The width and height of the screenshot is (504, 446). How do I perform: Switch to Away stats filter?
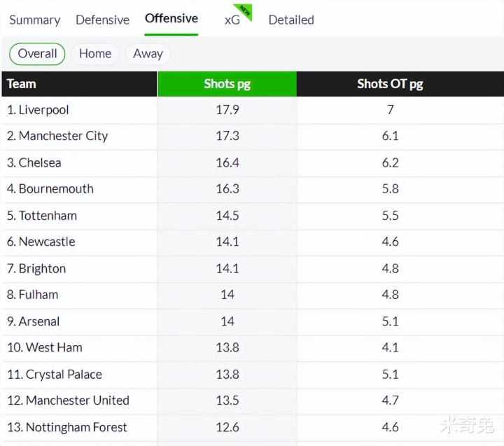coord(148,54)
